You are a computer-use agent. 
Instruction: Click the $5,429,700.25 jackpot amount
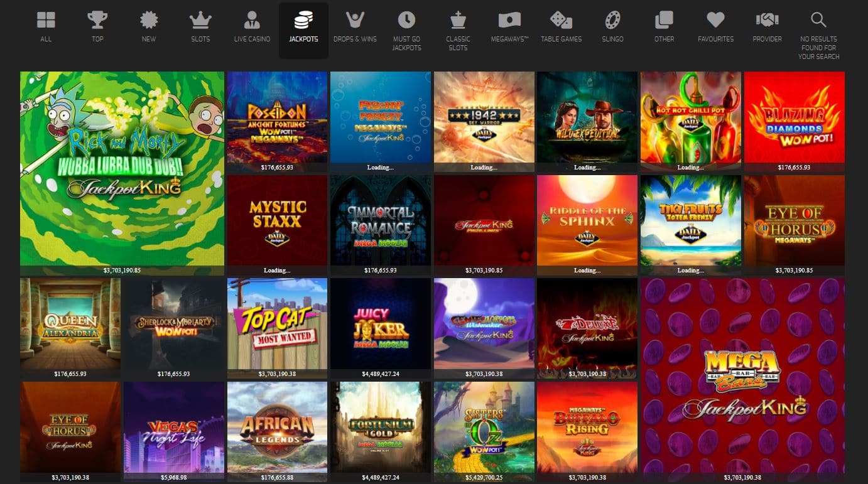coord(484,478)
